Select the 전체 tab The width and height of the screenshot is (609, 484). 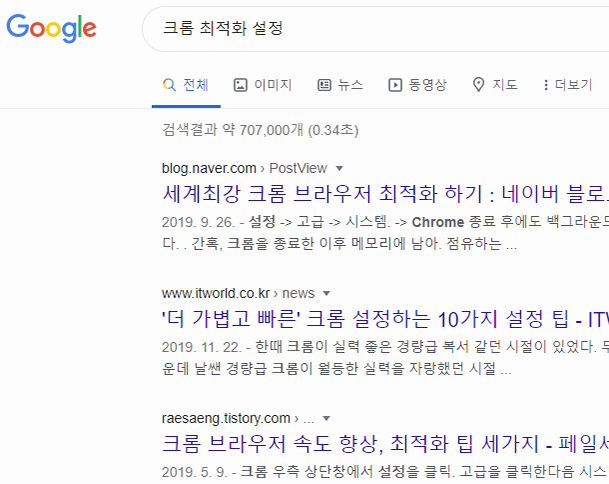186,85
